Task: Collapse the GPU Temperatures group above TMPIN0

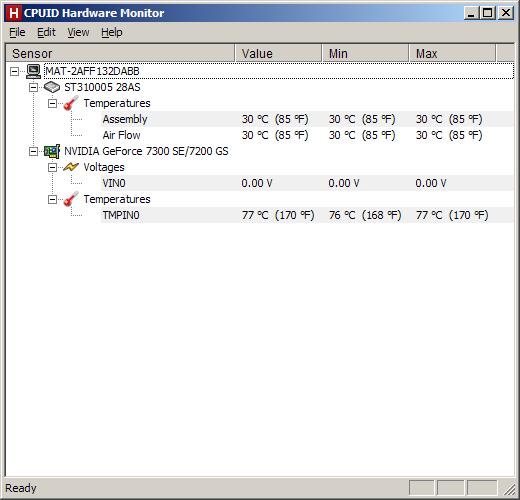Action: [x=52, y=199]
